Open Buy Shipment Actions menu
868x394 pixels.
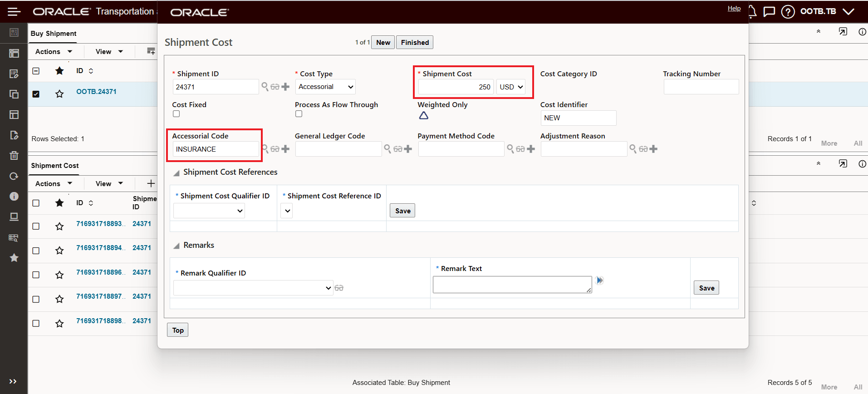coord(54,52)
